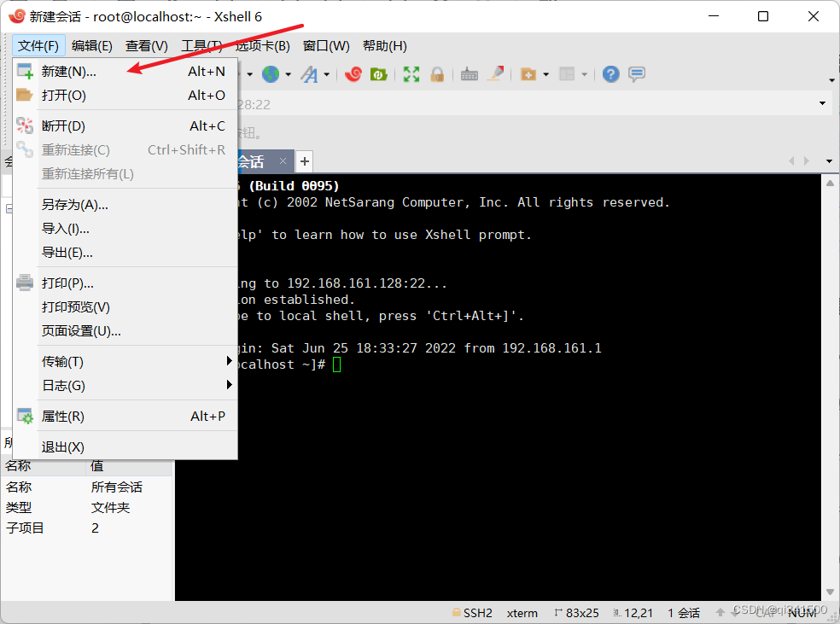
Task: Click the 子项目 property row label
Action: pos(25,528)
